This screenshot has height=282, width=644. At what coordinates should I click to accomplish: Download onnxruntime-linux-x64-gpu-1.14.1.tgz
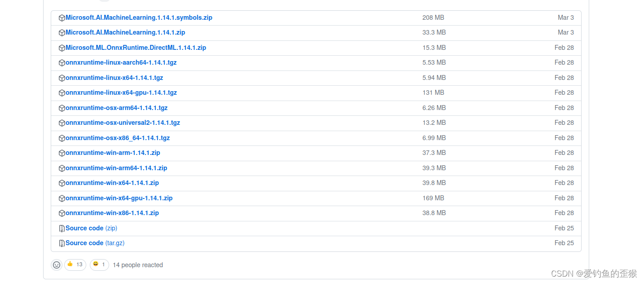click(121, 93)
